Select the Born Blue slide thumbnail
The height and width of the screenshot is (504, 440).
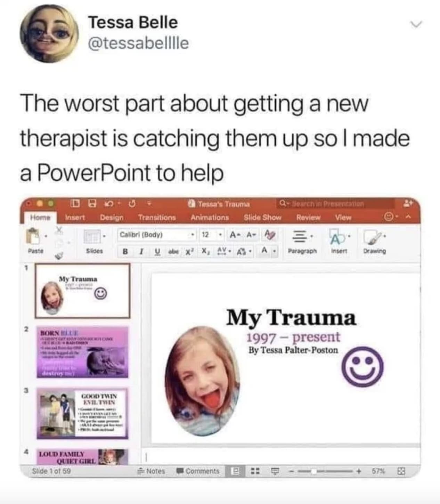click(x=82, y=352)
